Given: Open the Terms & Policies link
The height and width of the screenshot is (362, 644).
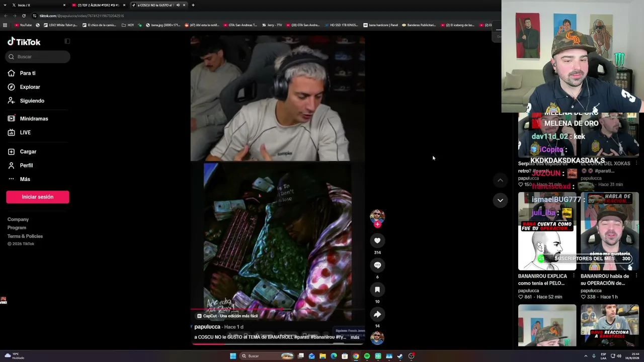Looking at the screenshot, I should 25,236.
